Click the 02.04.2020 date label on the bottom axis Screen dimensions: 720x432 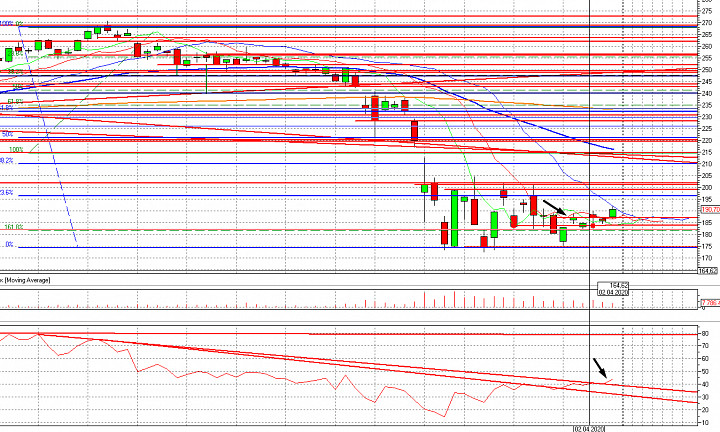click(x=589, y=429)
